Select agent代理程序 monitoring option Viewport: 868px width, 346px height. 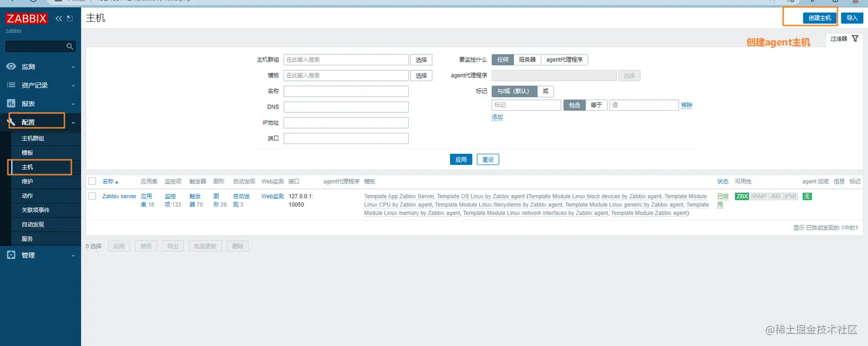coord(565,60)
